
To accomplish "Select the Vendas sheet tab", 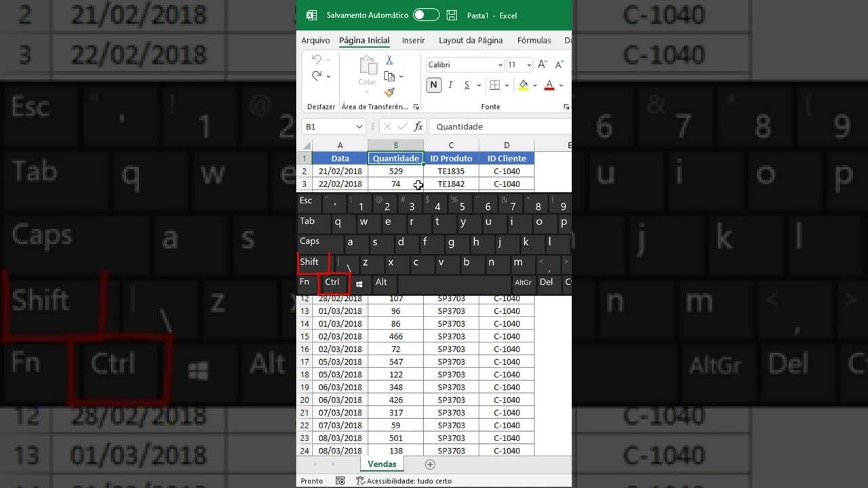I will click(382, 464).
